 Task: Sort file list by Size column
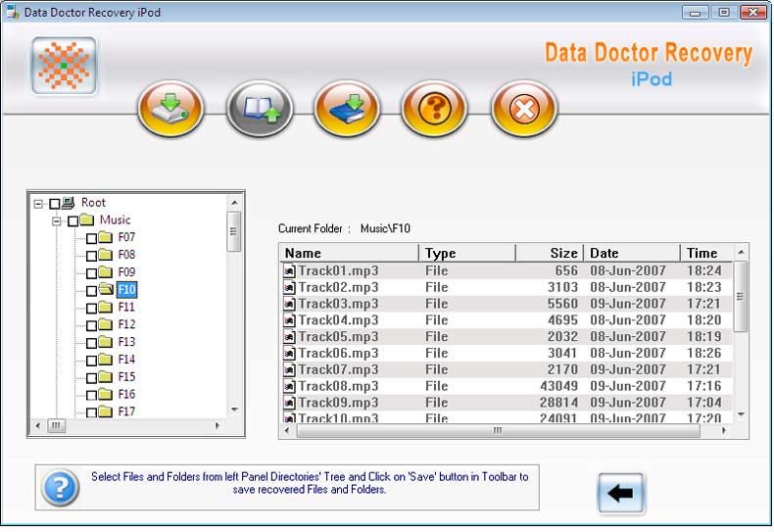click(550, 253)
